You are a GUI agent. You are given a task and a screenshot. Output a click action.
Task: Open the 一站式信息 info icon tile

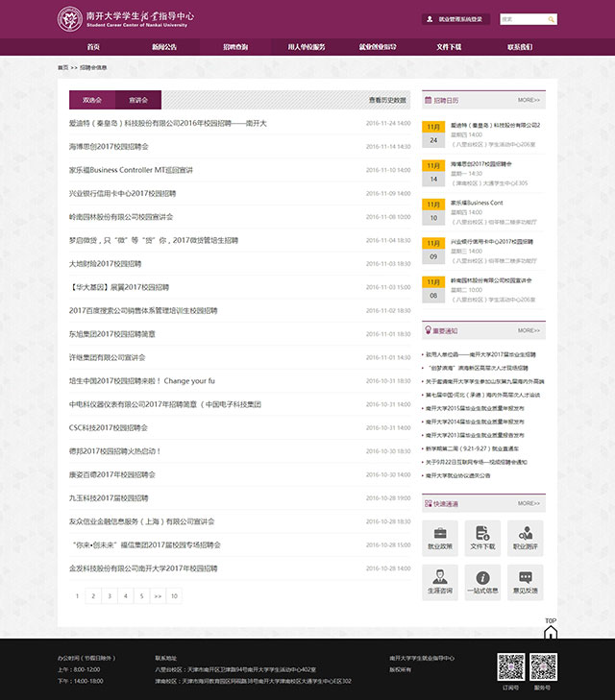coord(482,582)
